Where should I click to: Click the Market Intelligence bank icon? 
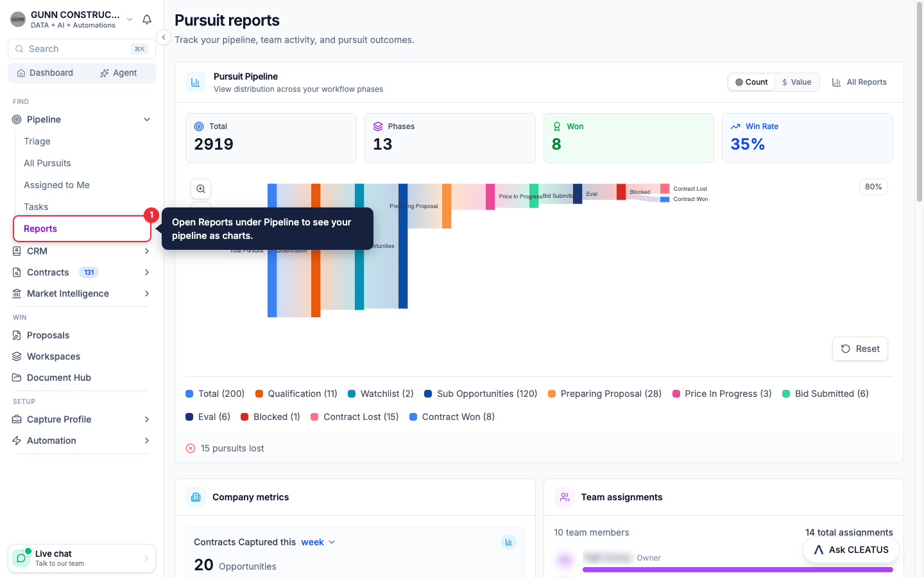[17, 293]
